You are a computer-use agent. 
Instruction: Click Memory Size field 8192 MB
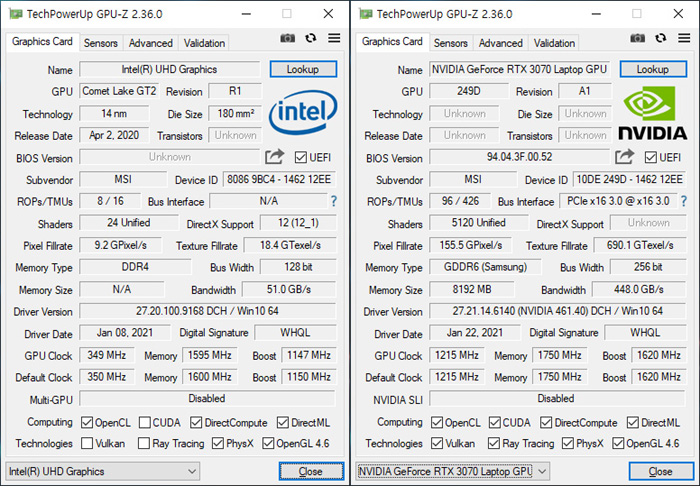click(x=471, y=289)
